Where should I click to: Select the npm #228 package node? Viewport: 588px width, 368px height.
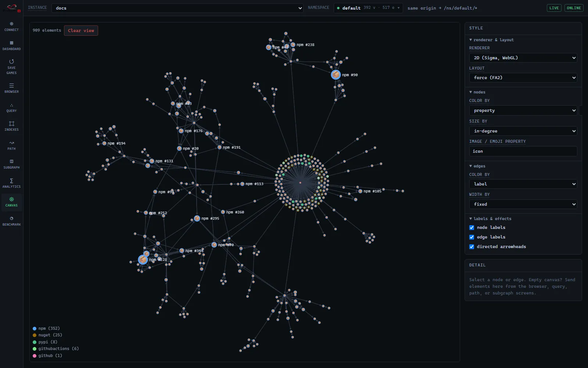pos(143,259)
